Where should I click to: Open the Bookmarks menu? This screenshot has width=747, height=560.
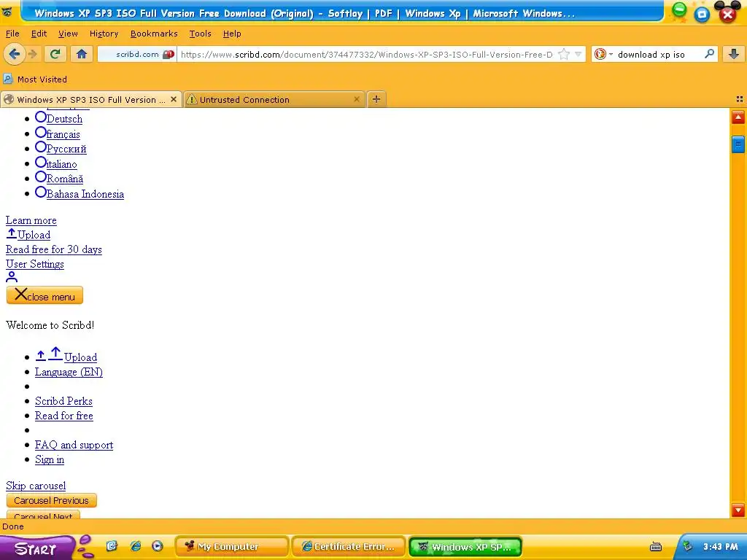[154, 34]
